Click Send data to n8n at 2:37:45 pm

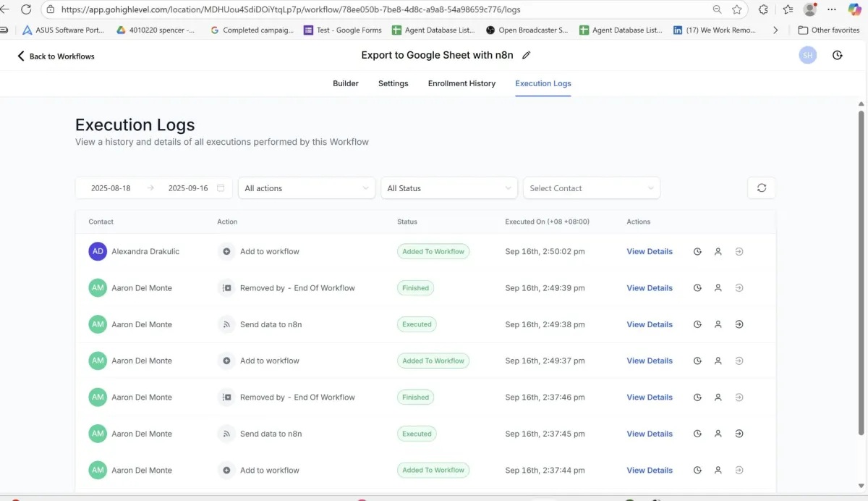pos(271,434)
